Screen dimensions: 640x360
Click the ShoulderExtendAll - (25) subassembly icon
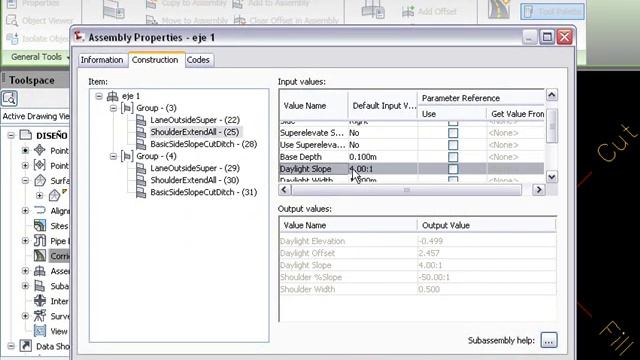[141, 132]
